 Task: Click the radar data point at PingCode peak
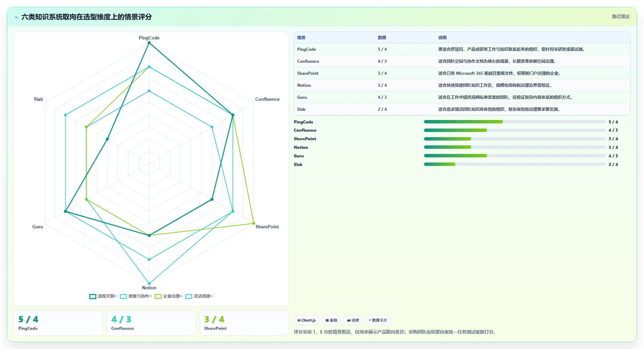pyautogui.click(x=149, y=43)
